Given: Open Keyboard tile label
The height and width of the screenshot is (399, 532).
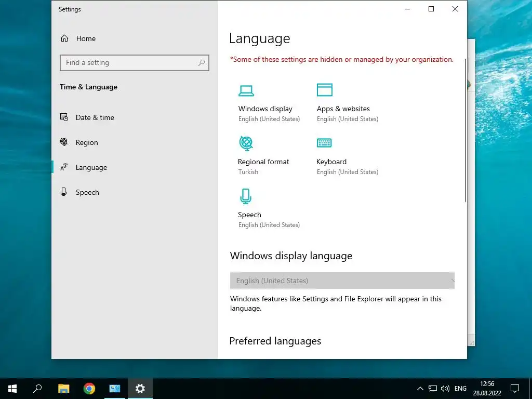Looking at the screenshot, I should 331,162.
